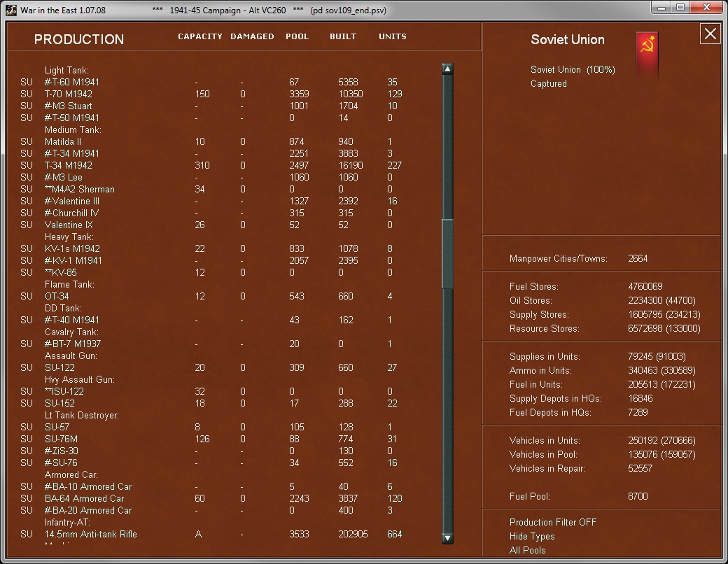Click the Heavy Tank category heading
The image size is (728, 564).
click(69, 237)
